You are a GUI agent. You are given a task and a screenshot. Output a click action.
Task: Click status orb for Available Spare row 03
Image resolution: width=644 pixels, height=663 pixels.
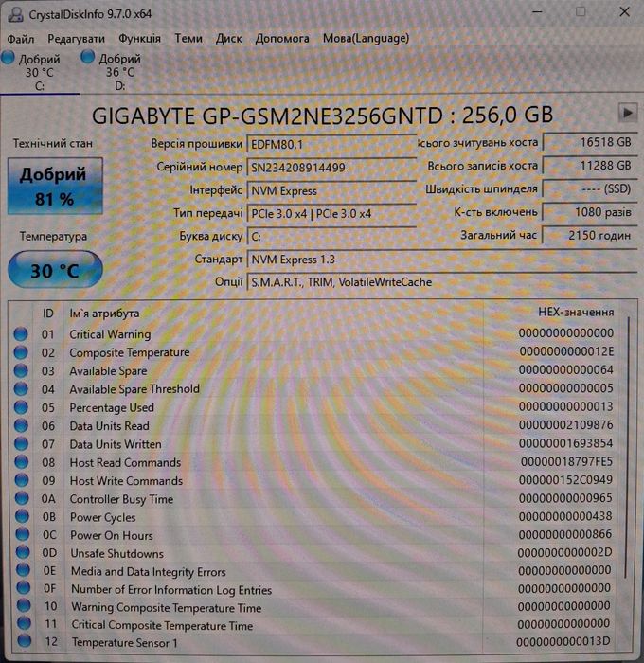[20, 371]
